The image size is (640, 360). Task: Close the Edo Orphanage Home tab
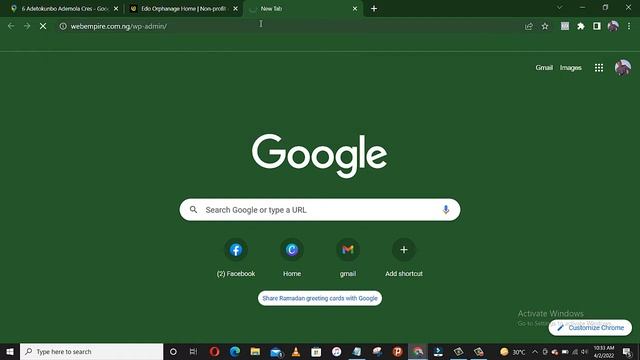point(236,9)
